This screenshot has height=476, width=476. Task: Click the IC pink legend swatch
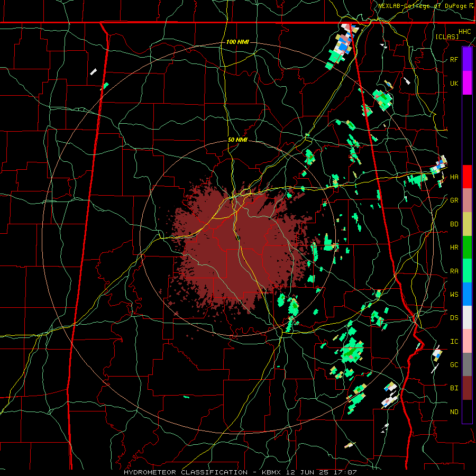pyautogui.click(x=467, y=341)
